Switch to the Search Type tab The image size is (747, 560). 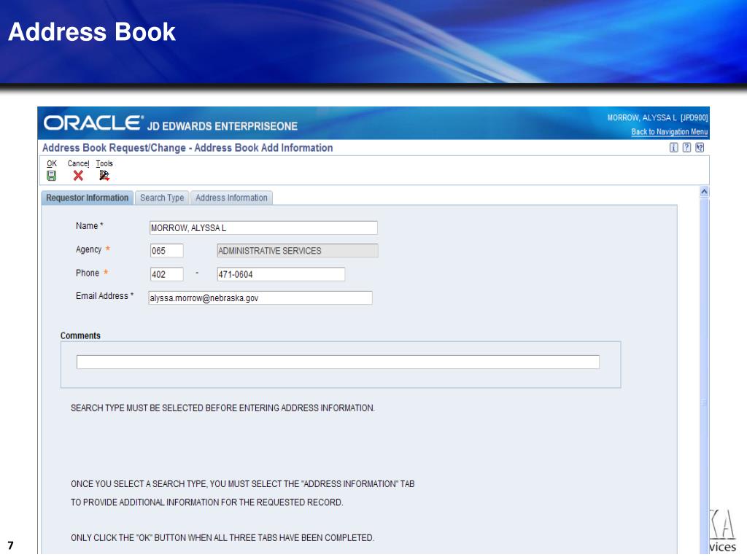click(x=162, y=198)
